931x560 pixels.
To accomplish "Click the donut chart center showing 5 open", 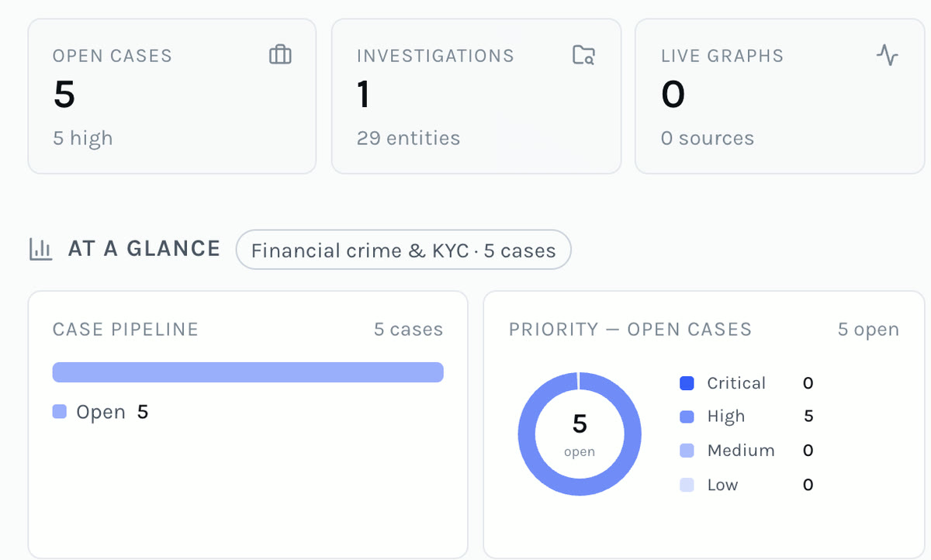I will [580, 434].
